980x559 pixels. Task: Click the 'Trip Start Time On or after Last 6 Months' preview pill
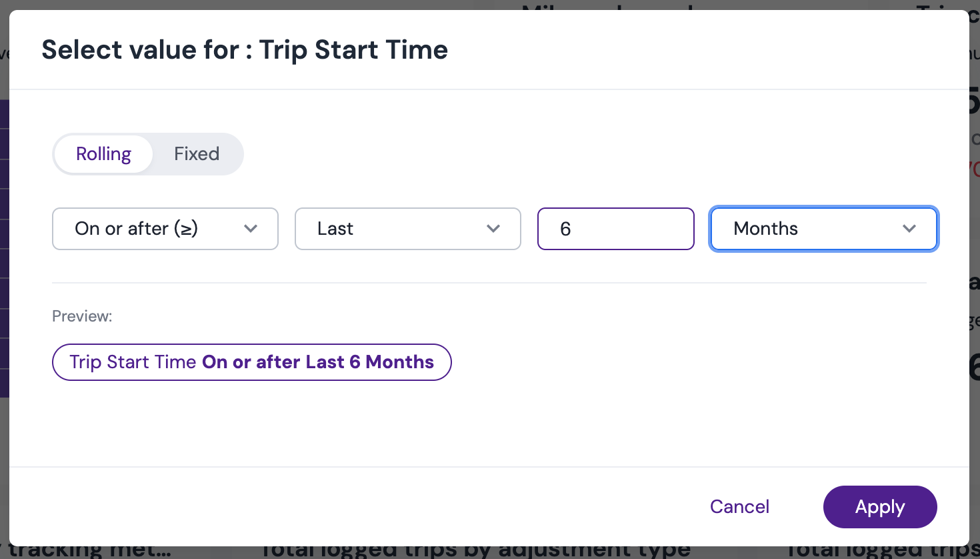[x=252, y=362]
